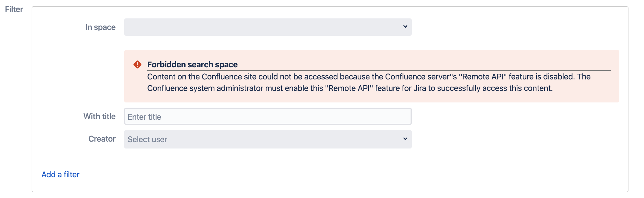Click the Remote API error message text

pos(369,77)
